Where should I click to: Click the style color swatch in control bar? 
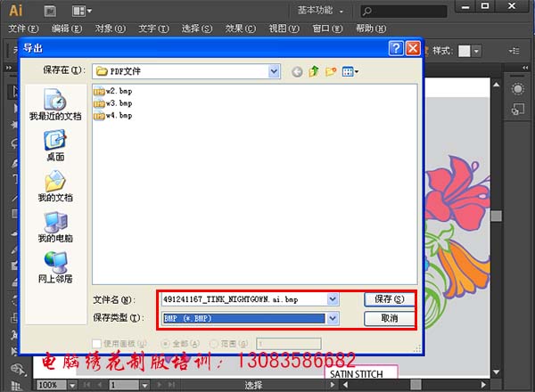[465, 51]
